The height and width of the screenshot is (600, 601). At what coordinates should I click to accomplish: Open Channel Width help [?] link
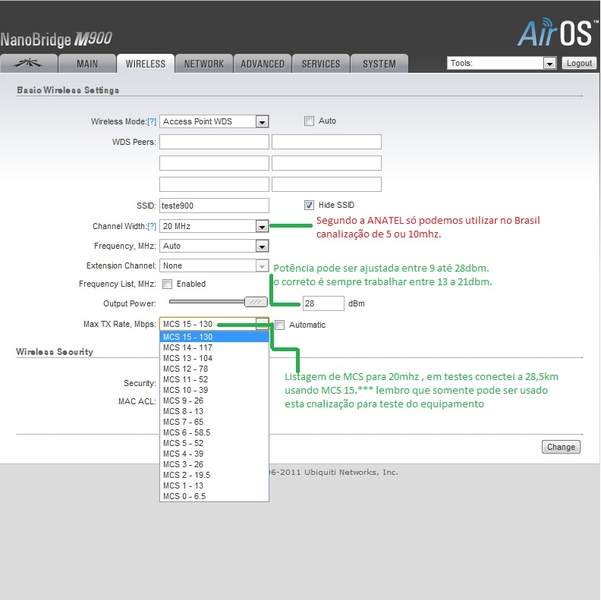tap(152, 226)
